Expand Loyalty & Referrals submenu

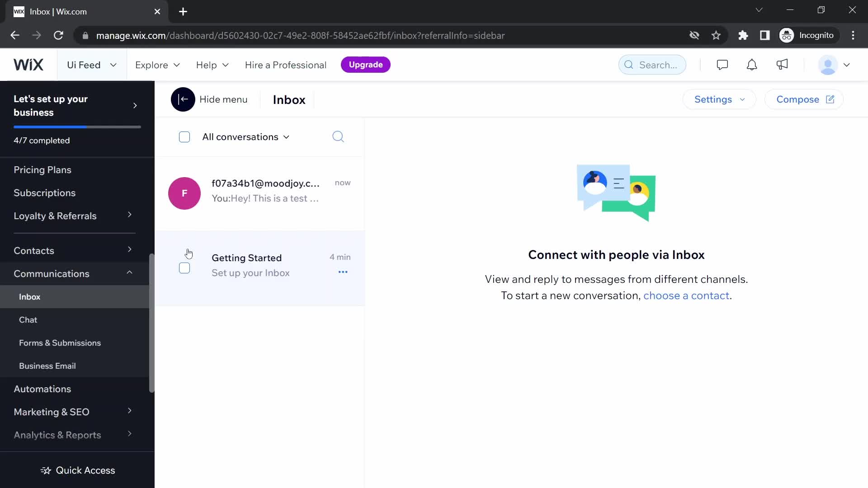[x=129, y=215]
